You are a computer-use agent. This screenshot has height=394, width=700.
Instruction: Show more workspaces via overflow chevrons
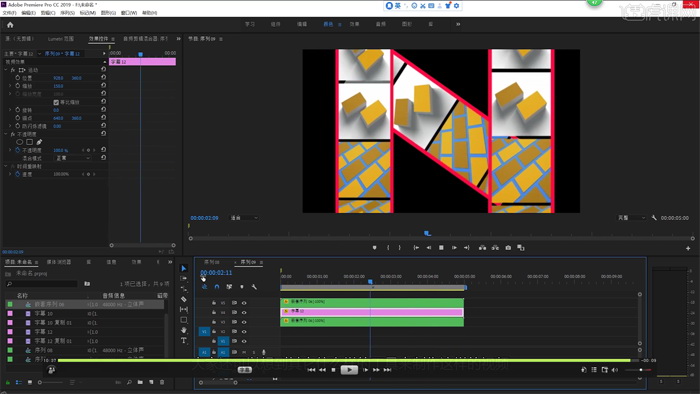point(458,24)
